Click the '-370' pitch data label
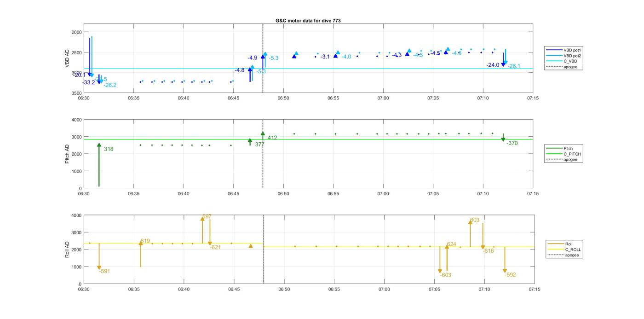 512,144
